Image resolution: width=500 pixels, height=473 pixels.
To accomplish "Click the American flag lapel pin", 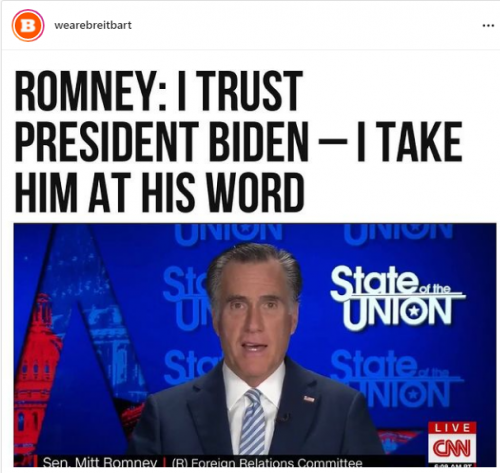I will tap(309, 399).
